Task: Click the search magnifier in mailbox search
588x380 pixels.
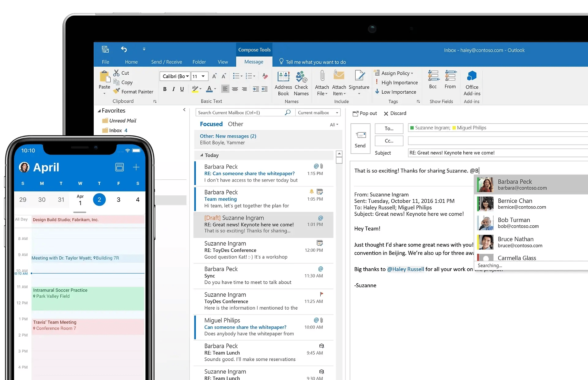Action: pos(288,113)
